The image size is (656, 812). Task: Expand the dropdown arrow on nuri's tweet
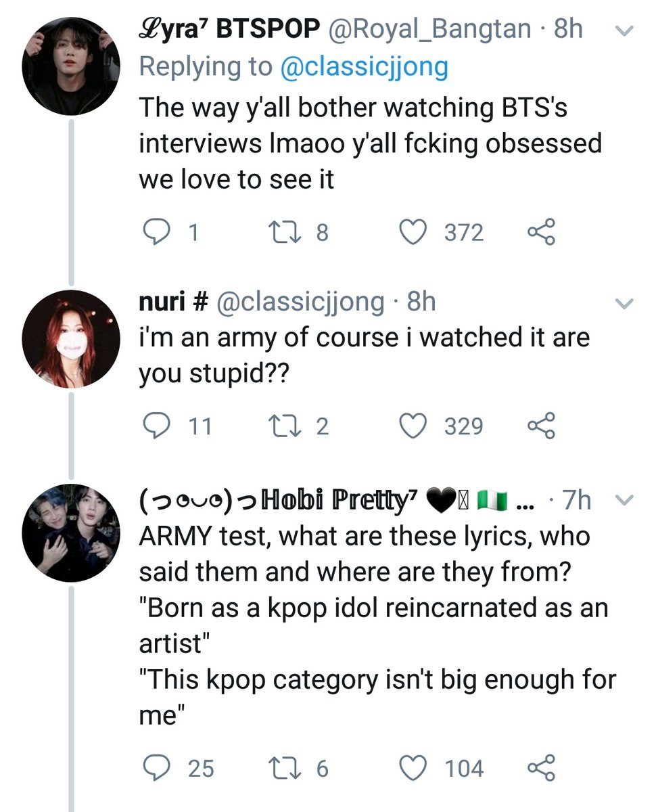point(626,302)
